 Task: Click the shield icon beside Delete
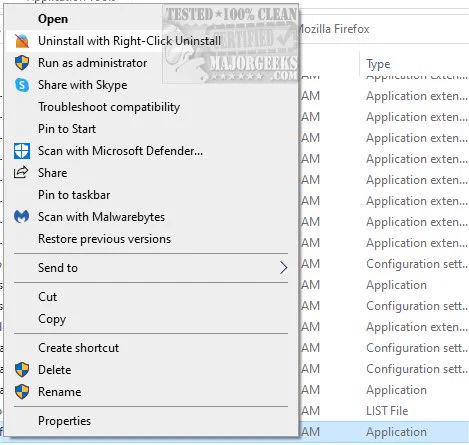pos(22,370)
